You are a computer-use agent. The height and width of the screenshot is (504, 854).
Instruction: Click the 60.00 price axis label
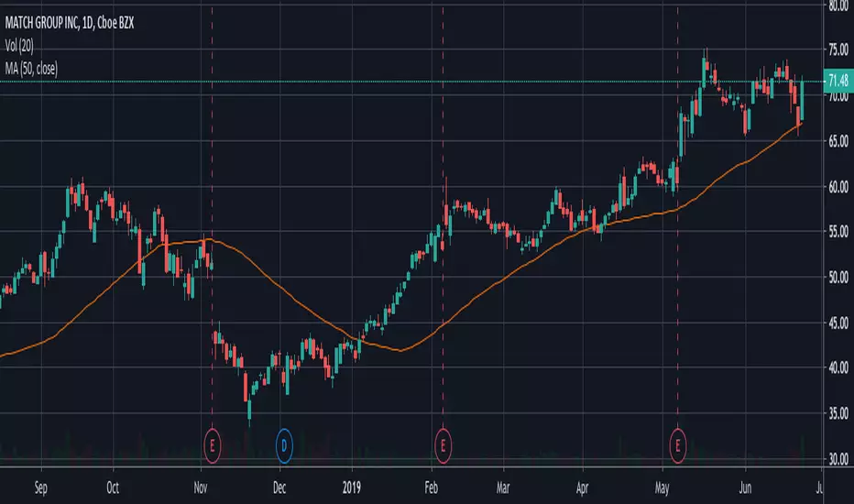838,187
